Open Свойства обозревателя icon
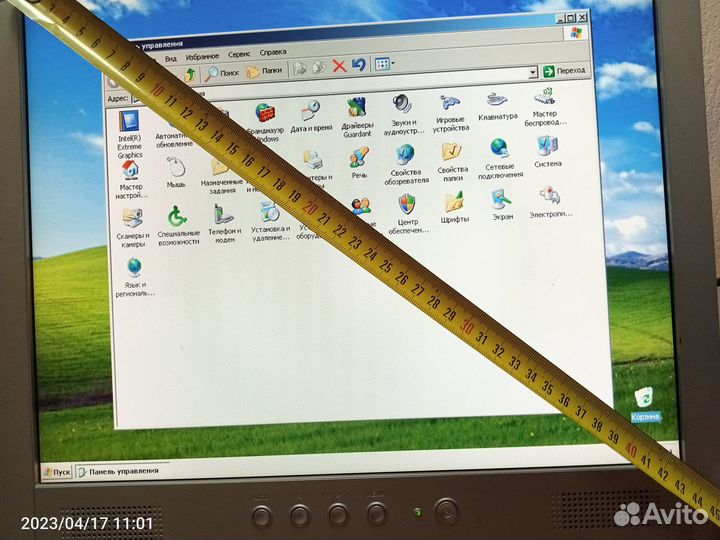Viewport: 720px width, 540px height. tap(406, 164)
